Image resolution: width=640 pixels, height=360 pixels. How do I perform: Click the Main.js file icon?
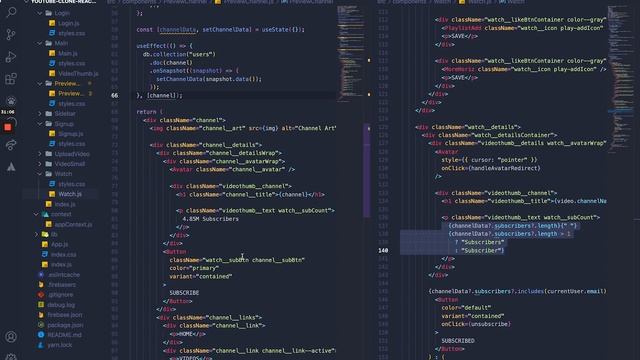click(x=52, y=53)
